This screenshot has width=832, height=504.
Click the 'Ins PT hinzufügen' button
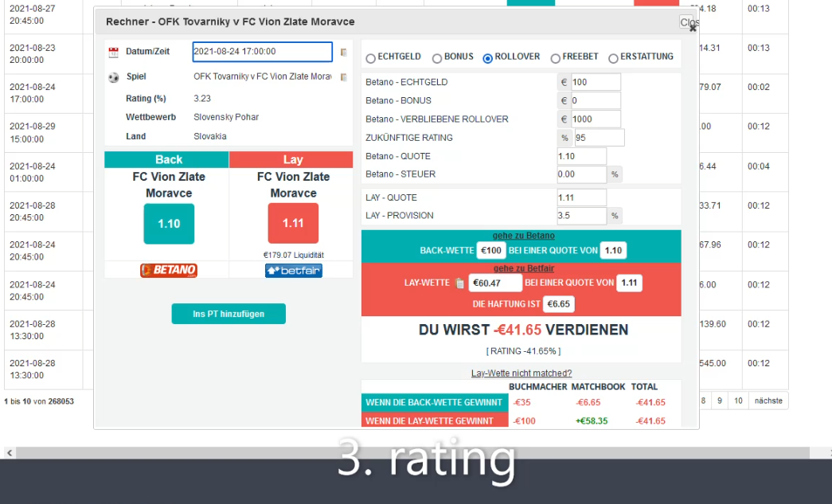coord(229,314)
